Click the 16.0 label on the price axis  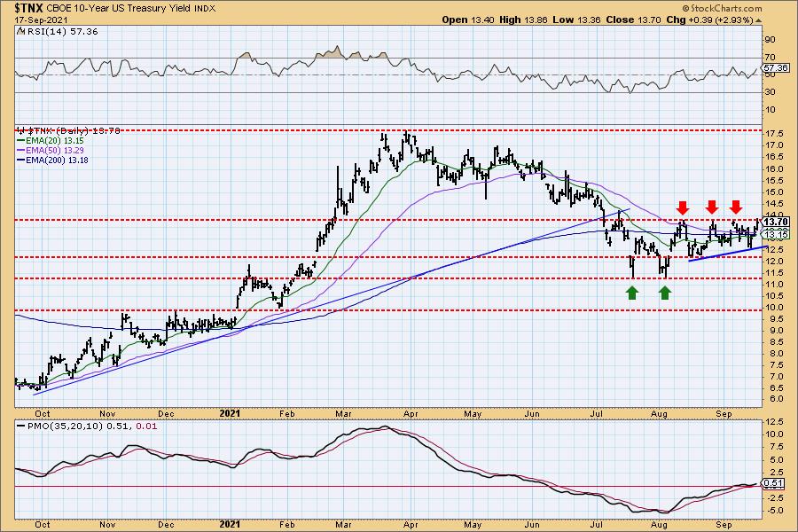[x=773, y=169]
